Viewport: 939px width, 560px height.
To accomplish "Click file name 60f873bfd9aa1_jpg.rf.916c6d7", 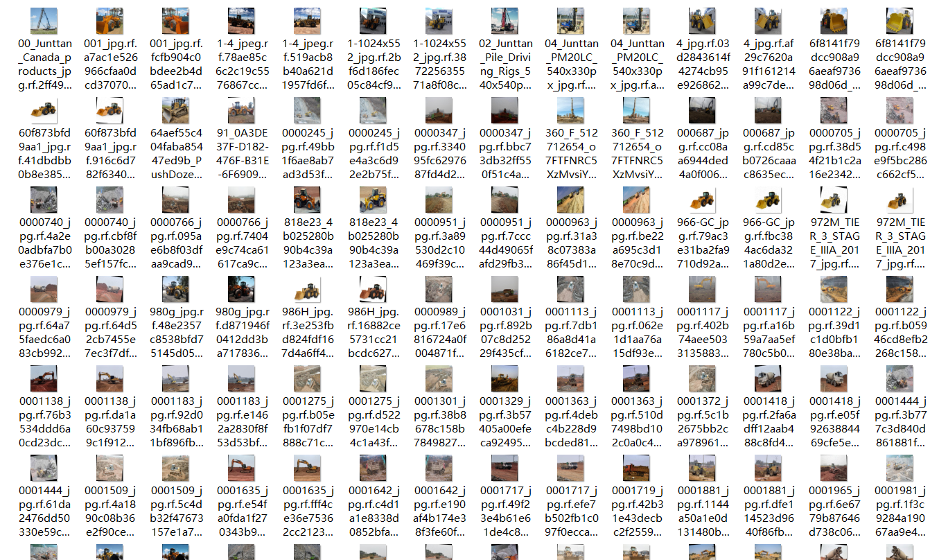I will click(x=110, y=154).
